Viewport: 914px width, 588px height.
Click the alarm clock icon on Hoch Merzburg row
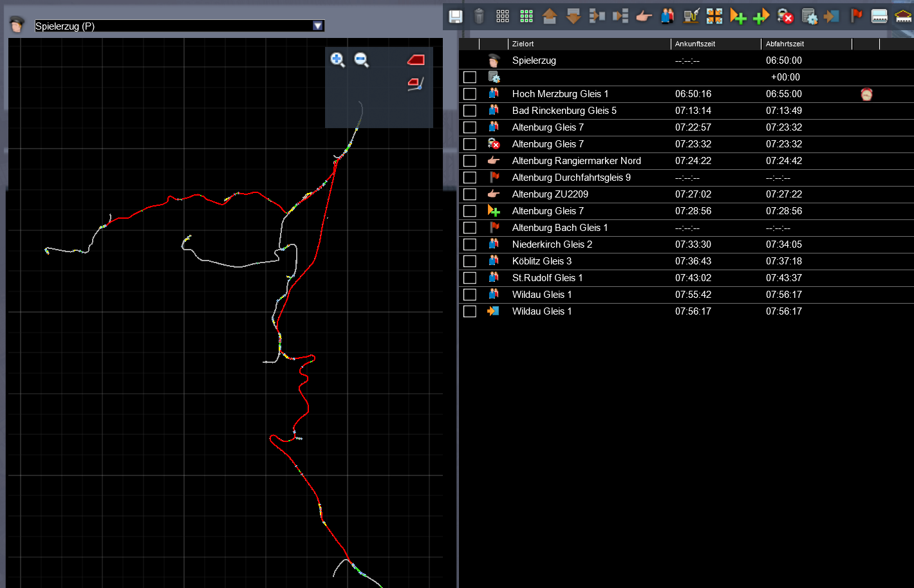[866, 95]
